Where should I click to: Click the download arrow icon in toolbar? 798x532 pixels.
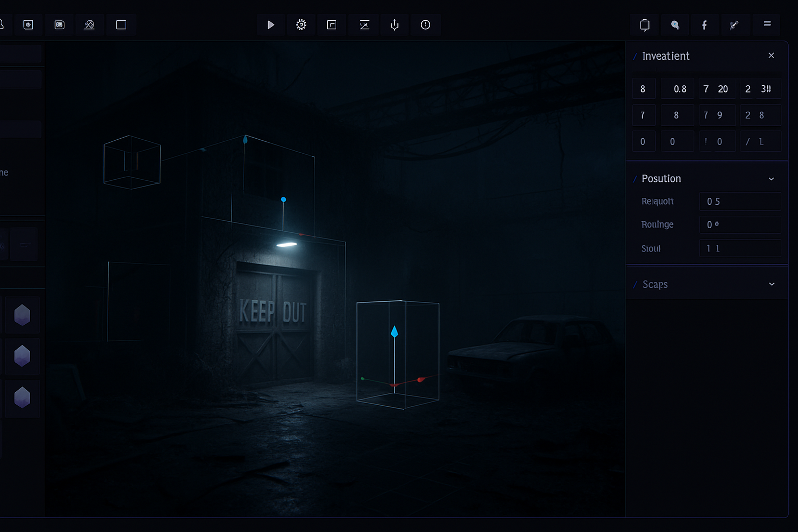click(x=395, y=25)
